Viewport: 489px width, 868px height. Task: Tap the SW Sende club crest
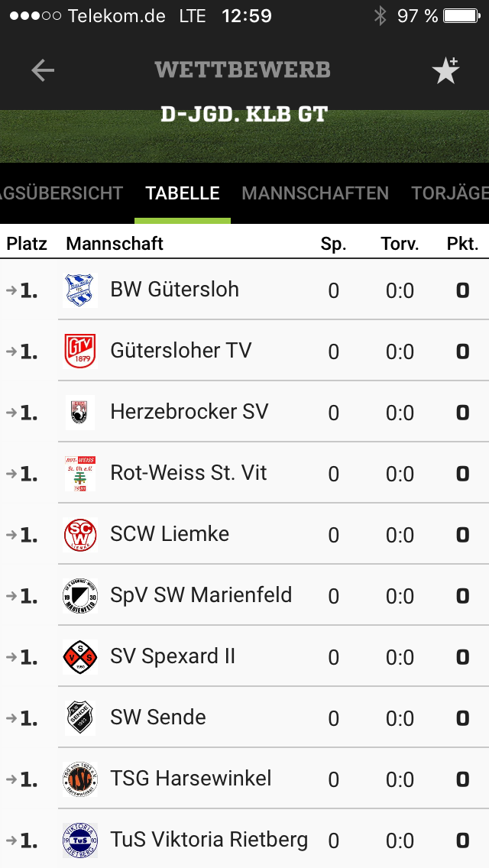[79, 718]
